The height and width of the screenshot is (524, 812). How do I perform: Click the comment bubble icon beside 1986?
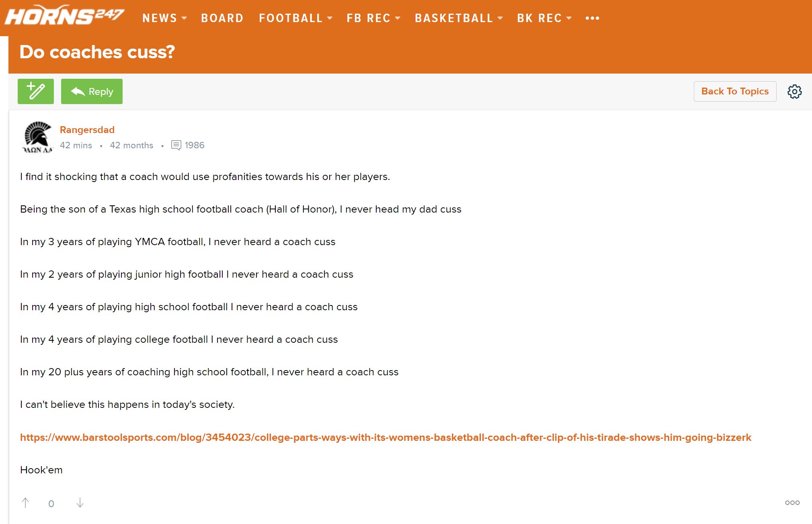[177, 145]
